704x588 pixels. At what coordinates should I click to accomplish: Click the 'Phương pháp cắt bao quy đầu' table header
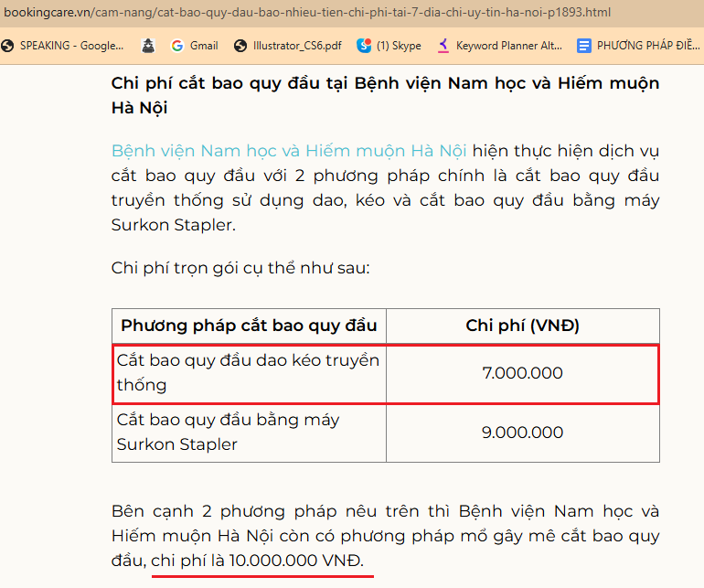point(249,326)
